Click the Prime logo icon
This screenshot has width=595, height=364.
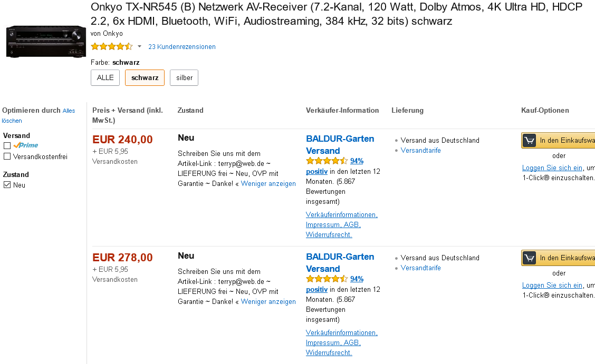[x=26, y=145]
